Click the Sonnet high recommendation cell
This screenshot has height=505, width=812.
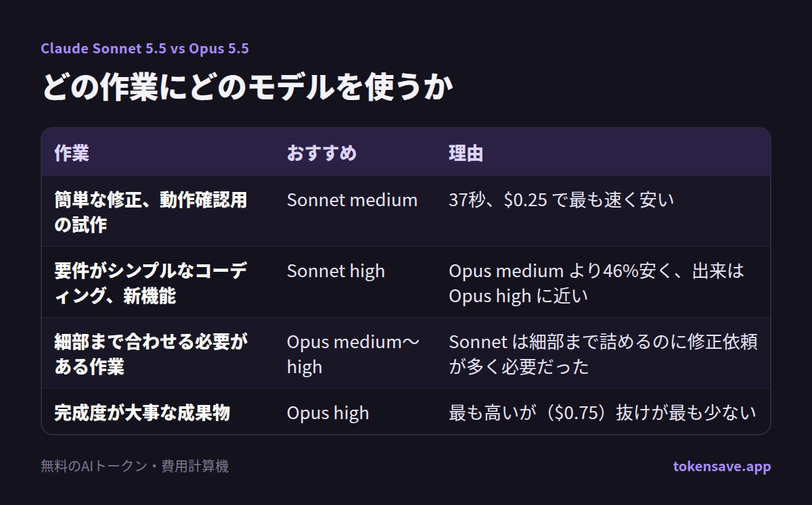(336, 271)
